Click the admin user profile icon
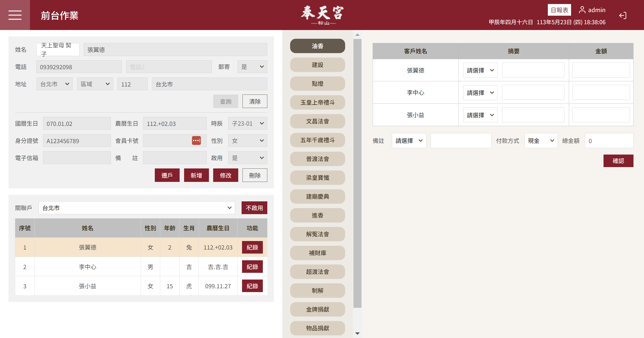This screenshot has width=644, height=338. 582,10
